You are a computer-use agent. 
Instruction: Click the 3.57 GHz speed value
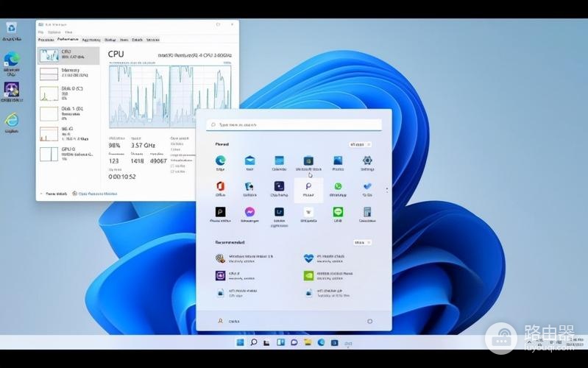143,145
